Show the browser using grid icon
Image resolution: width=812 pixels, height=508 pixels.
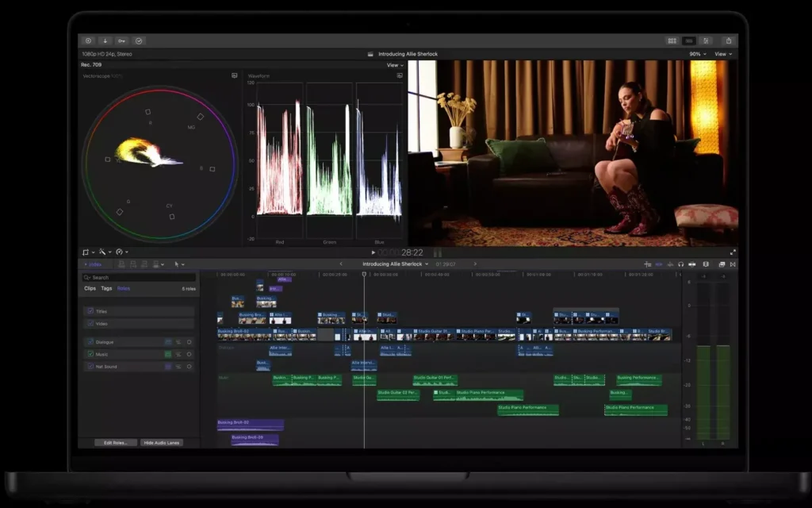[672, 40]
